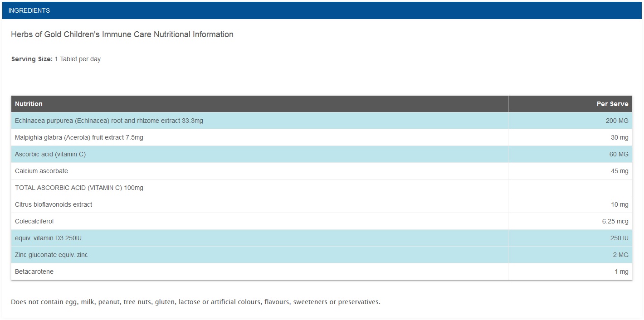Select the Citrus bioflavonoids extract row

click(322, 204)
